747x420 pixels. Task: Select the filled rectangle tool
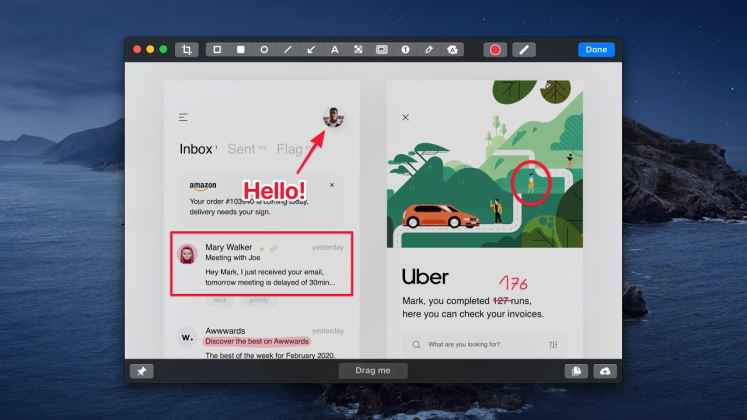coord(241,49)
